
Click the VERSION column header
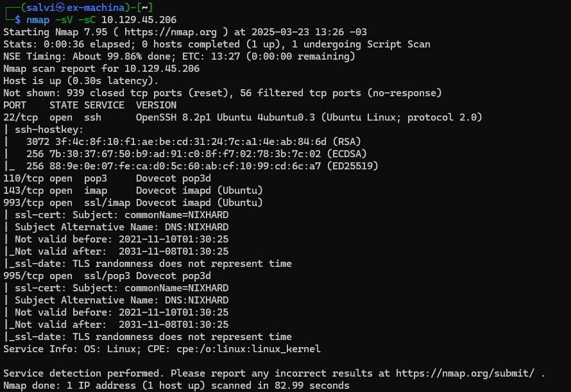[156, 105]
